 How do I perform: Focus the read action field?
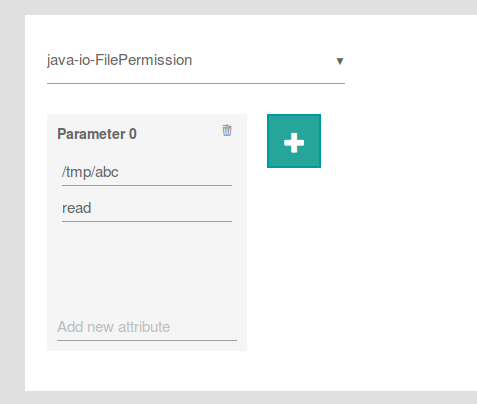coord(147,208)
